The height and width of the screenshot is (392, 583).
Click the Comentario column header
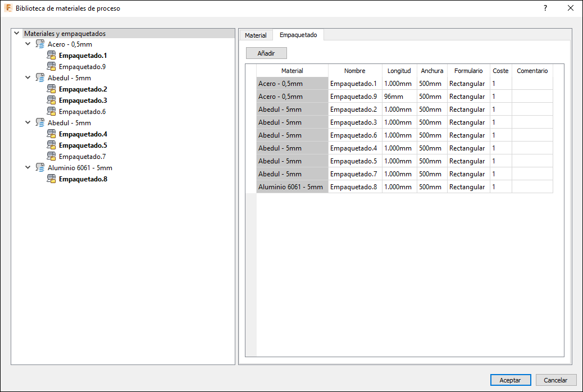tap(532, 71)
